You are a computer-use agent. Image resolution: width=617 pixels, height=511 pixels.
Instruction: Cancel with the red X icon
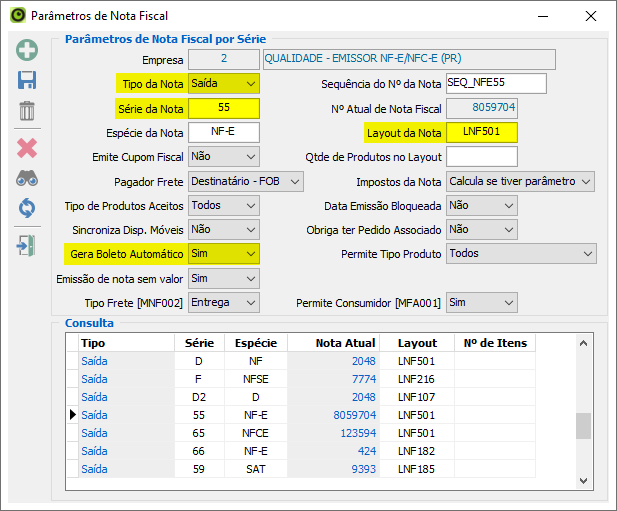coord(27,148)
